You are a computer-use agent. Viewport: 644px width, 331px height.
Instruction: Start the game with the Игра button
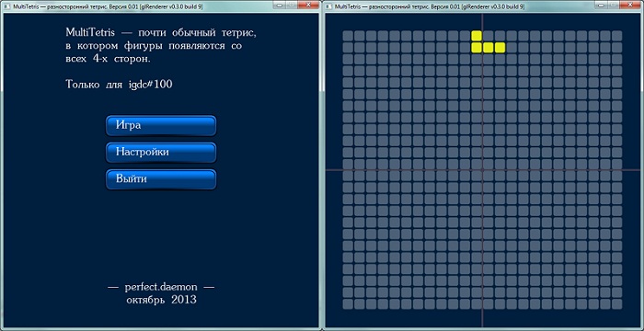(x=161, y=125)
